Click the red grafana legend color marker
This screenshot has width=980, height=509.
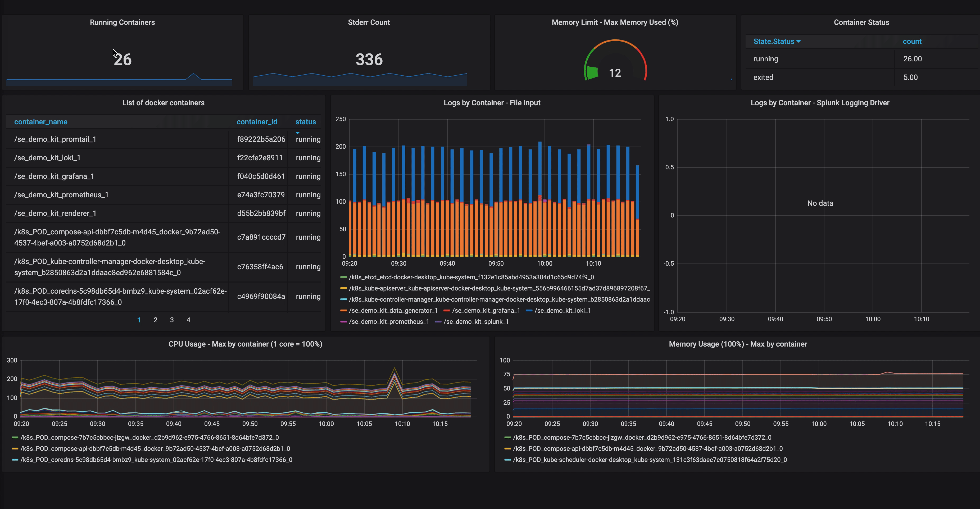point(447,311)
